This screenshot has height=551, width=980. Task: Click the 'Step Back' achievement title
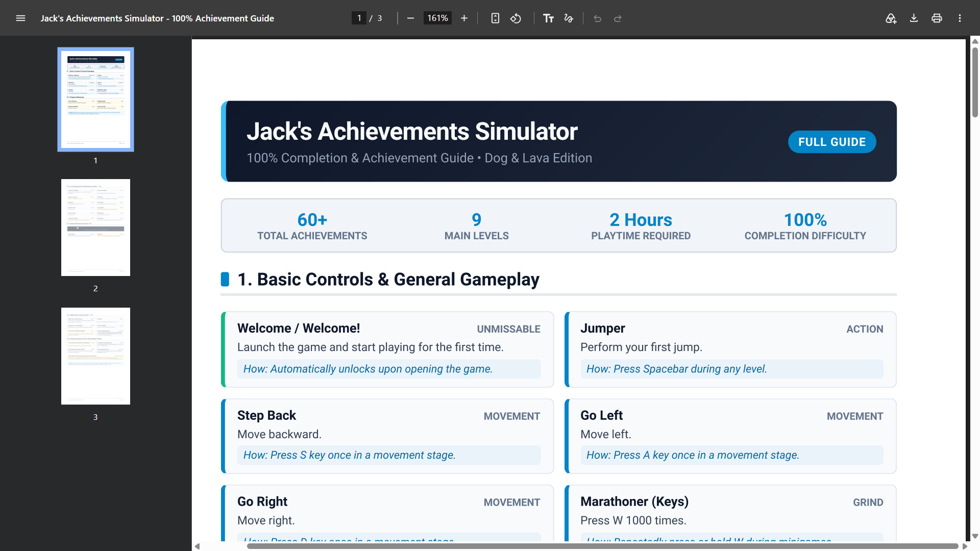point(266,416)
